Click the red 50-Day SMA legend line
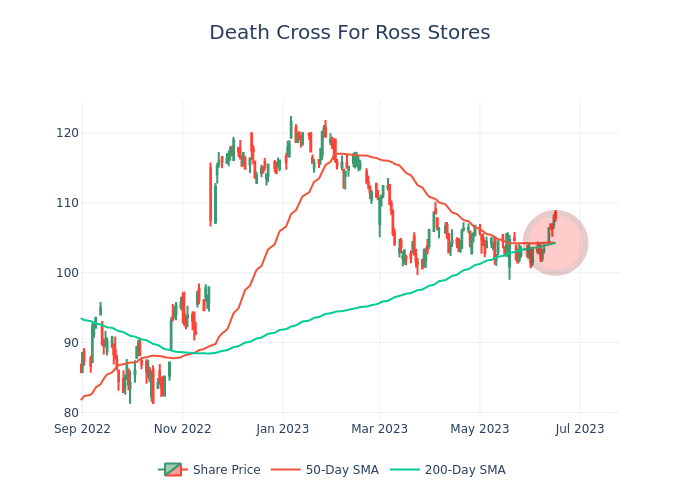 click(284, 470)
